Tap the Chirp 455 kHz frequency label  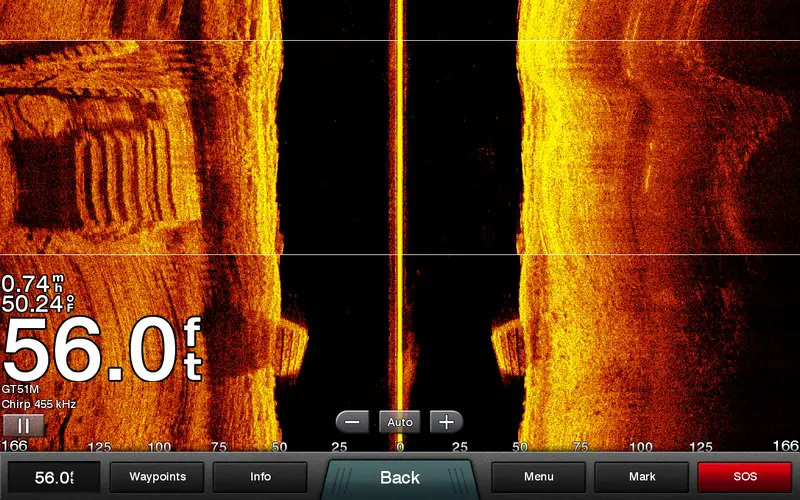[x=38, y=404]
